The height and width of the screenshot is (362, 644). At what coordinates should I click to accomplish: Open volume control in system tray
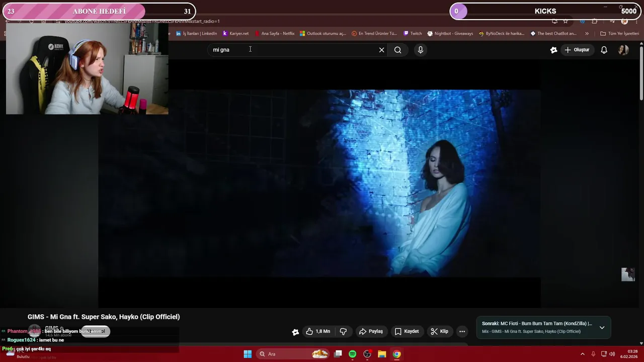612,354
